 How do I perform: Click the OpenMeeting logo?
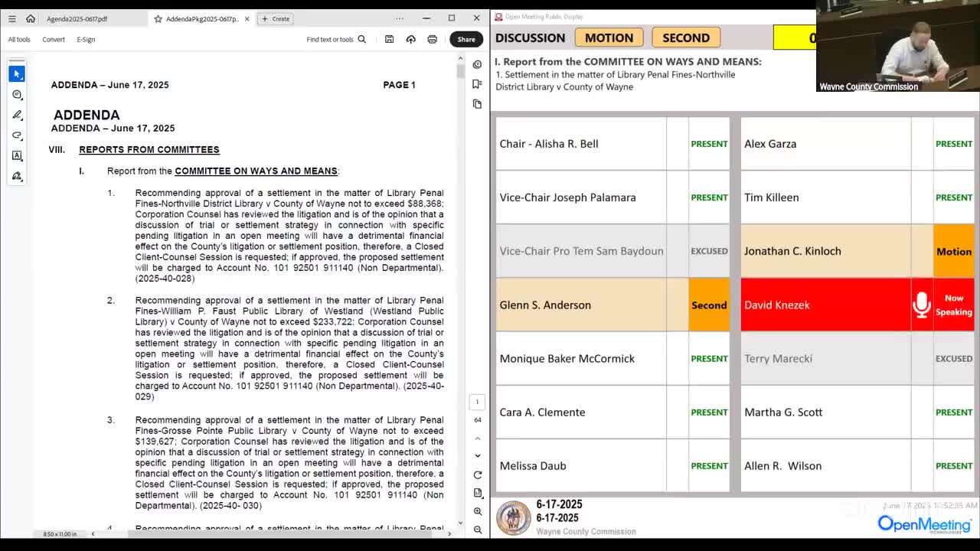tap(924, 524)
